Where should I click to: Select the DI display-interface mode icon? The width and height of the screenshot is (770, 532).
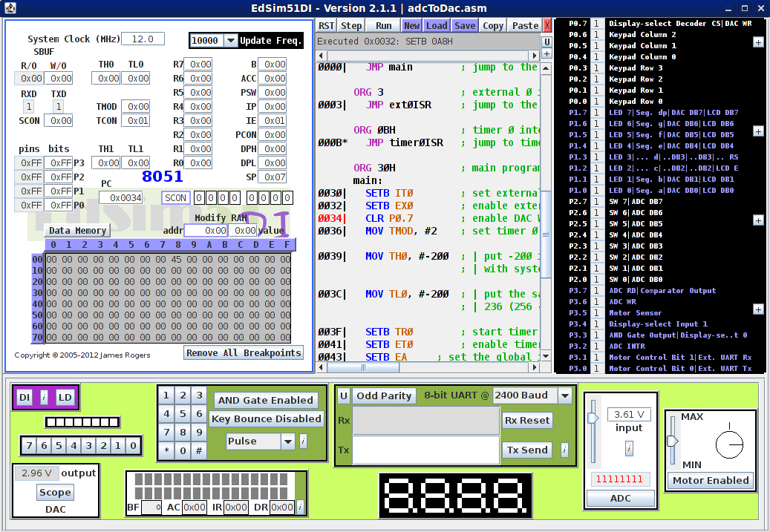25,397
